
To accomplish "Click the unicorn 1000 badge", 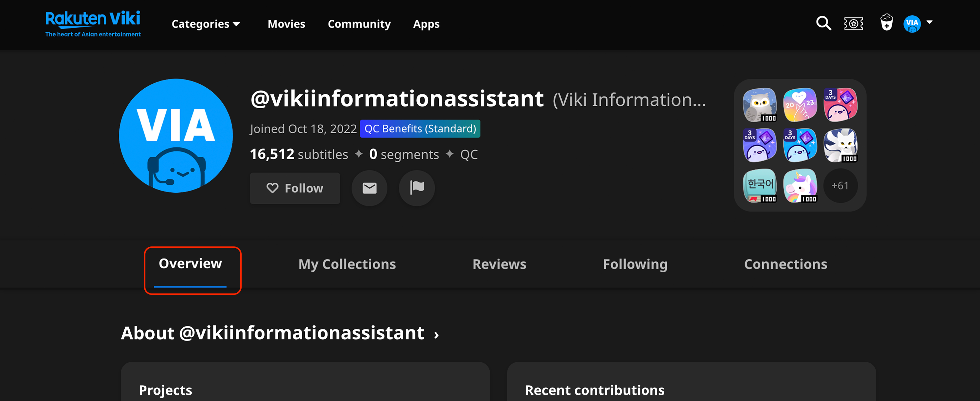I will 800,186.
